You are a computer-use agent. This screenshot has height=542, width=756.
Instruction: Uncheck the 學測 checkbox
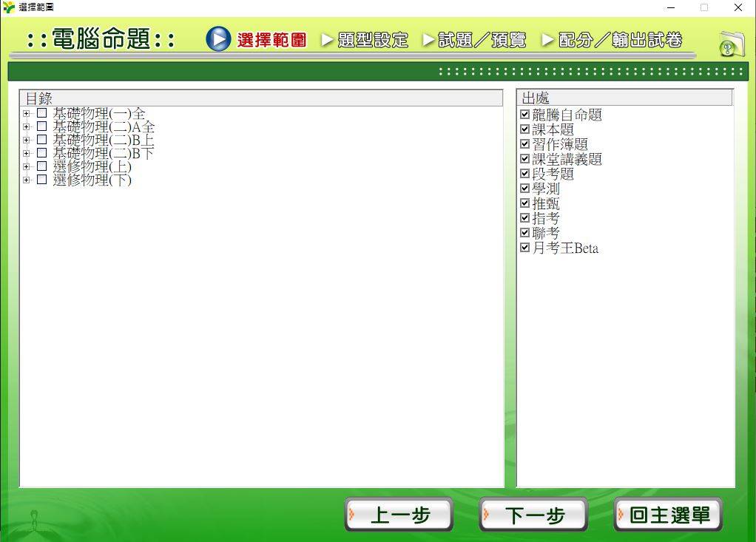(525, 189)
